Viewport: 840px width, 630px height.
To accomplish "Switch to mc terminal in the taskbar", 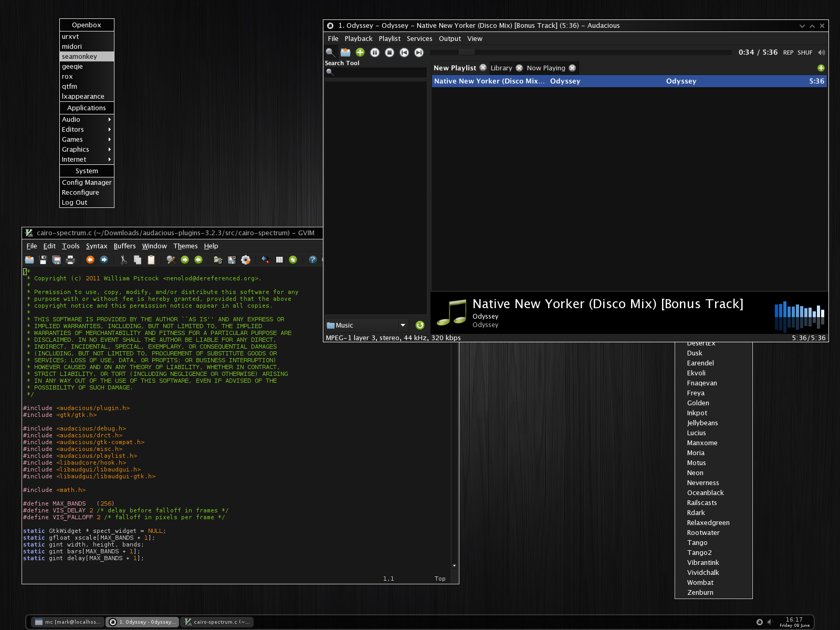I will (x=68, y=622).
